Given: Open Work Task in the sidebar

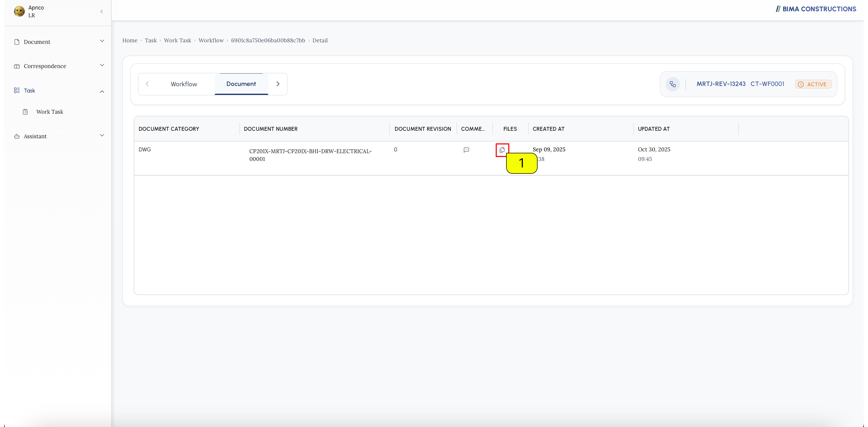Looking at the screenshot, I should (50, 112).
